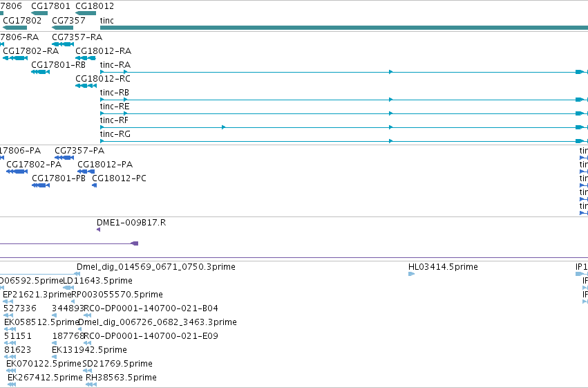Select the CG17801 gene label
The width and height of the screenshot is (588, 388).
50,6
